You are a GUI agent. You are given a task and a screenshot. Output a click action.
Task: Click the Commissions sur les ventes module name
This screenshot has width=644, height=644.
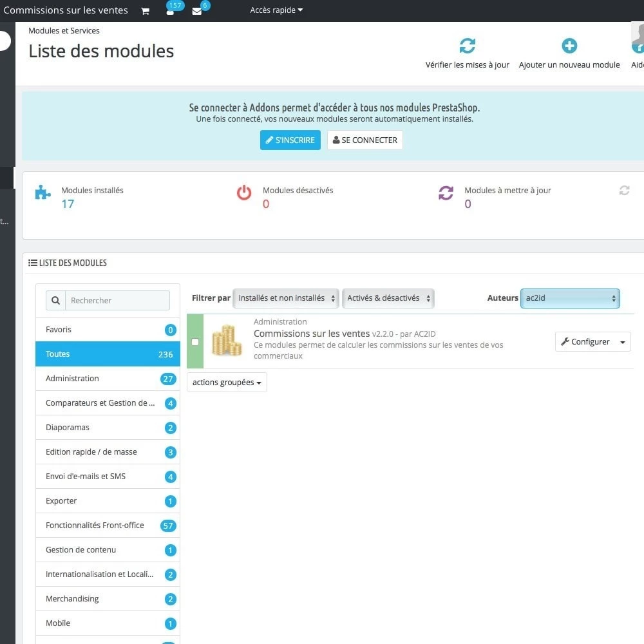click(x=312, y=334)
